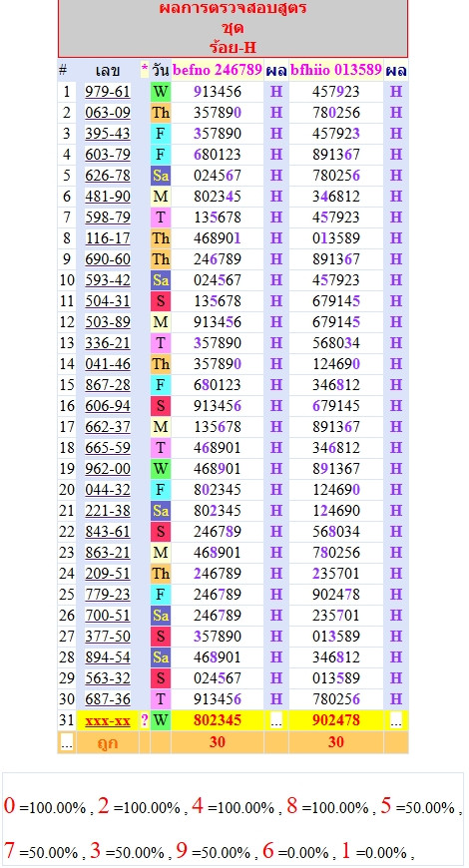
Task: Click the xxx-xx link in row 31
Action: tap(108, 720)
